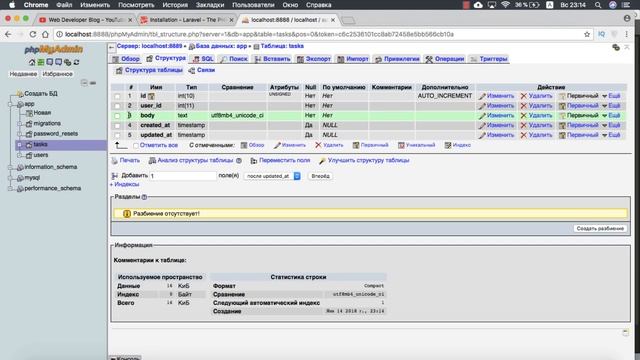640x360 pixels.
Task: Check the body row checkbox
Action: (x=118, y=116)
